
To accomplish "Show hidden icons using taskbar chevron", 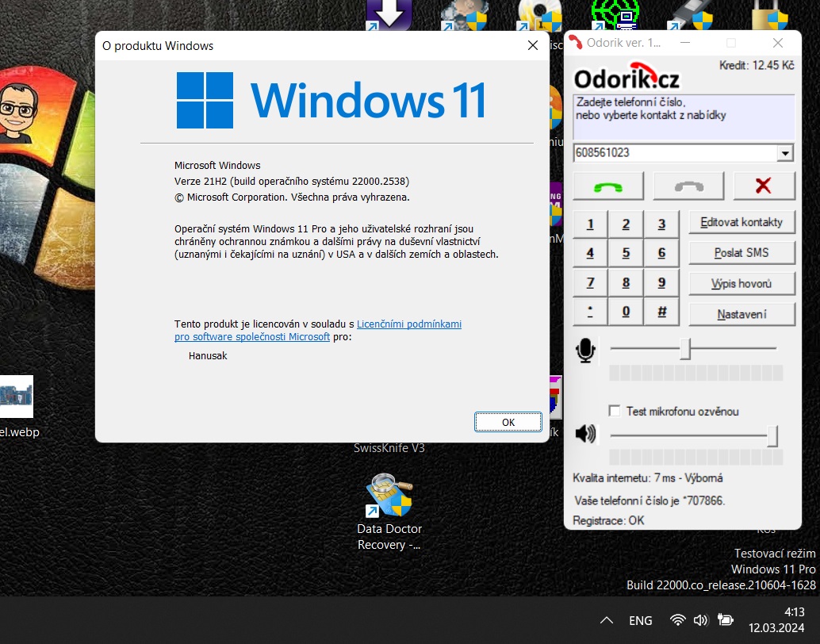I will point(607,620).
